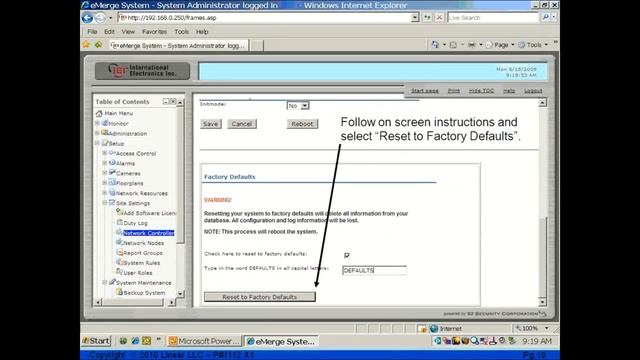Open the Help menu in menu bar
Screen dimensions: 640x360
(x=202, y=31)
